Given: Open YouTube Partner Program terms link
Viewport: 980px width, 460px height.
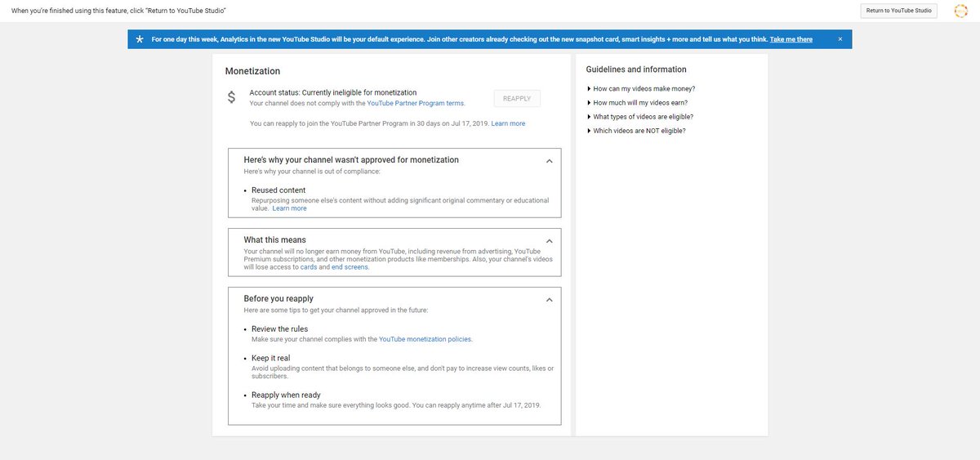Looking at the screenshot, I should tap(416, 104).
